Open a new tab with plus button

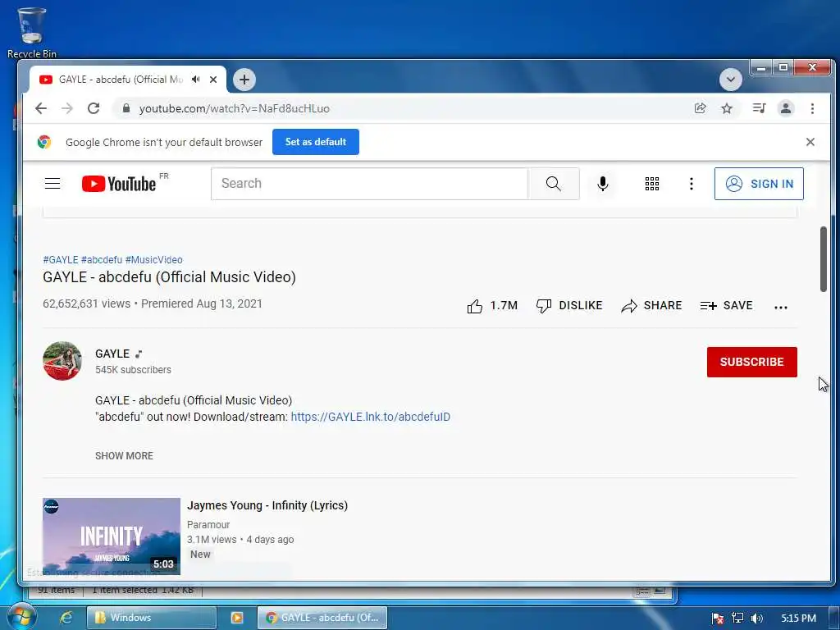pyautogui.click(x=244, y=80)
